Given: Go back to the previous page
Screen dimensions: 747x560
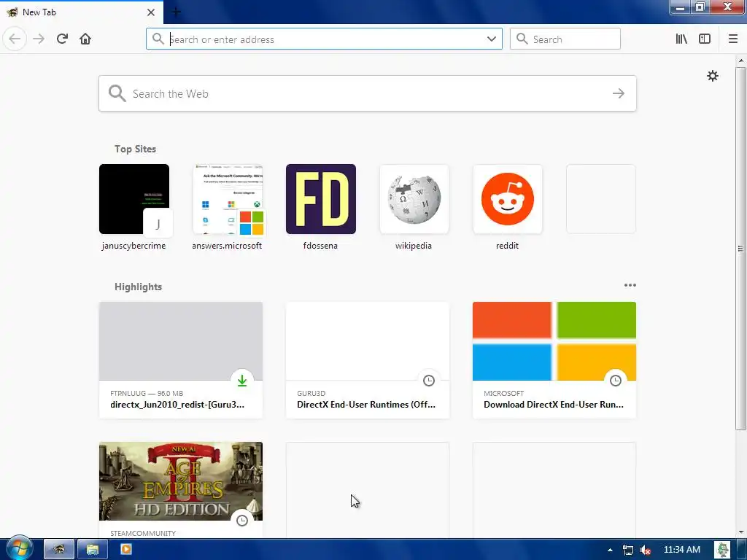Looking at the screenshot, I should (x=15, y=39).
